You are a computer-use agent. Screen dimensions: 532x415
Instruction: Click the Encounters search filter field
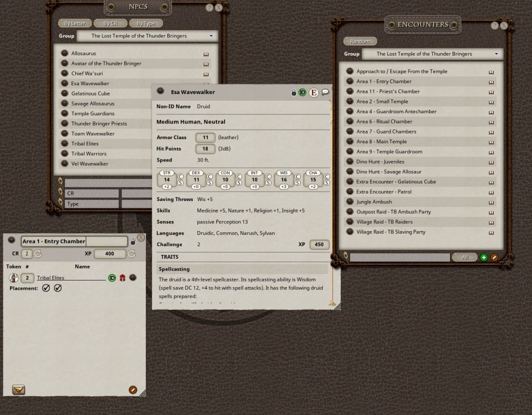pyautogui.click(x=399, y=258)
